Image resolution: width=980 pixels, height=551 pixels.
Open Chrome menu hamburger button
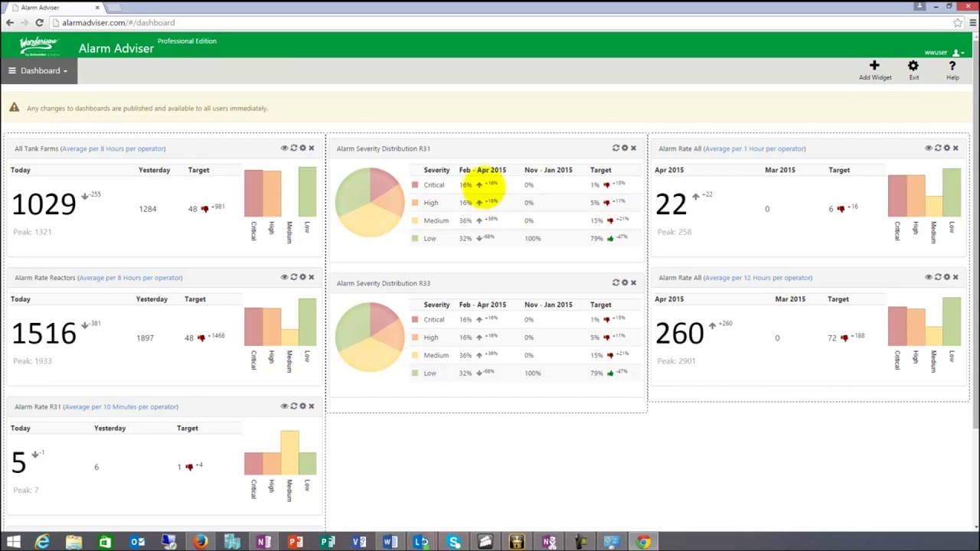(974, 23)
